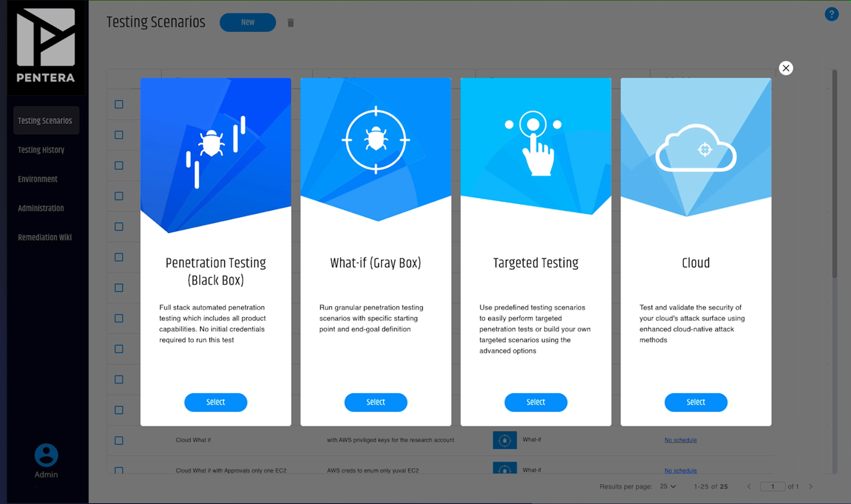Navigate to Remediation Wiki
The width and height of the screenshot is (851, 504).
coord(45,237)
